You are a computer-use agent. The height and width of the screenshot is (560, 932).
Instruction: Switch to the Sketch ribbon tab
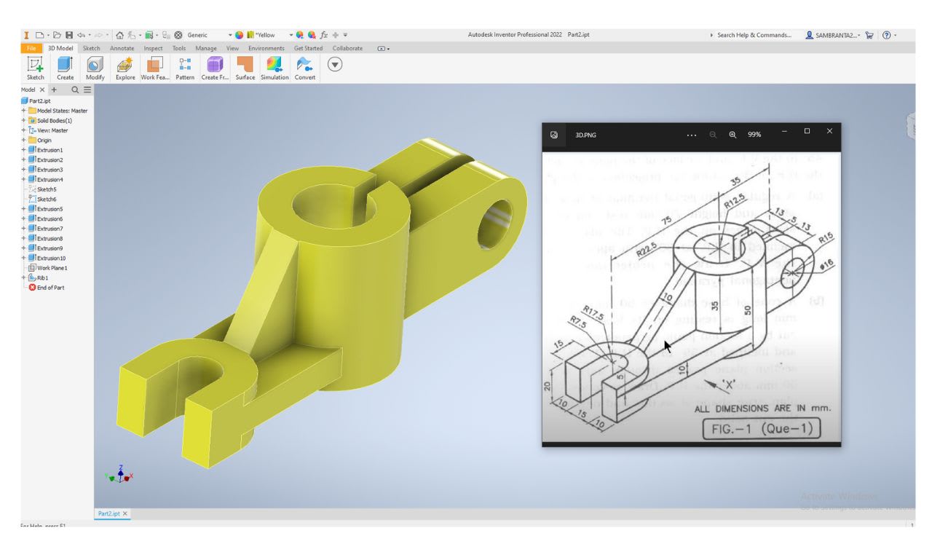pos(91,48)
